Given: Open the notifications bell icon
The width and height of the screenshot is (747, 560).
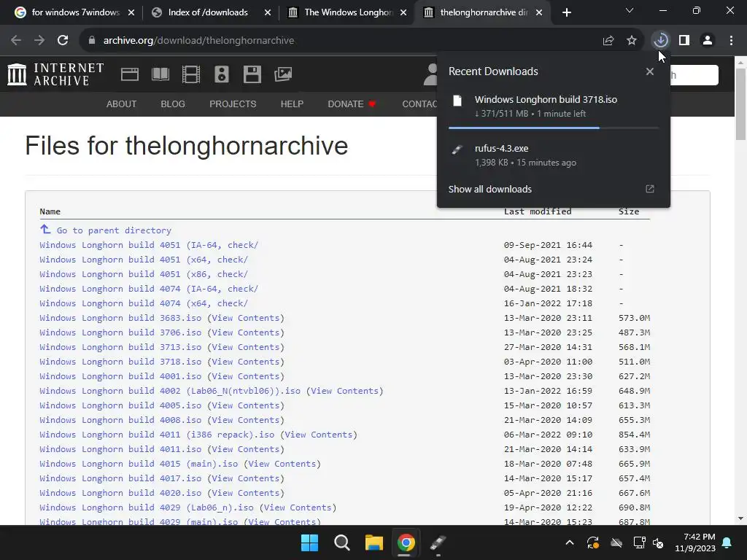Looking at the screenshot, I should [727, 542].
